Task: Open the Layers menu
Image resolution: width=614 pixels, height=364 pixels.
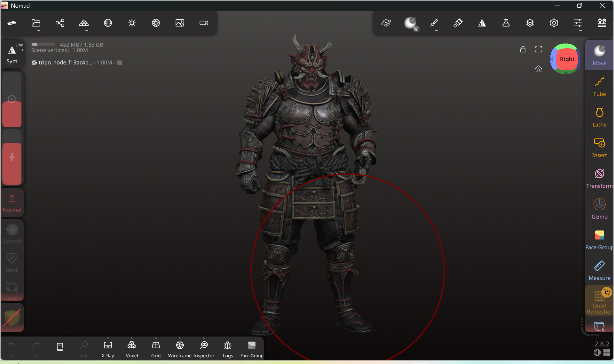Action: [530, 23]
